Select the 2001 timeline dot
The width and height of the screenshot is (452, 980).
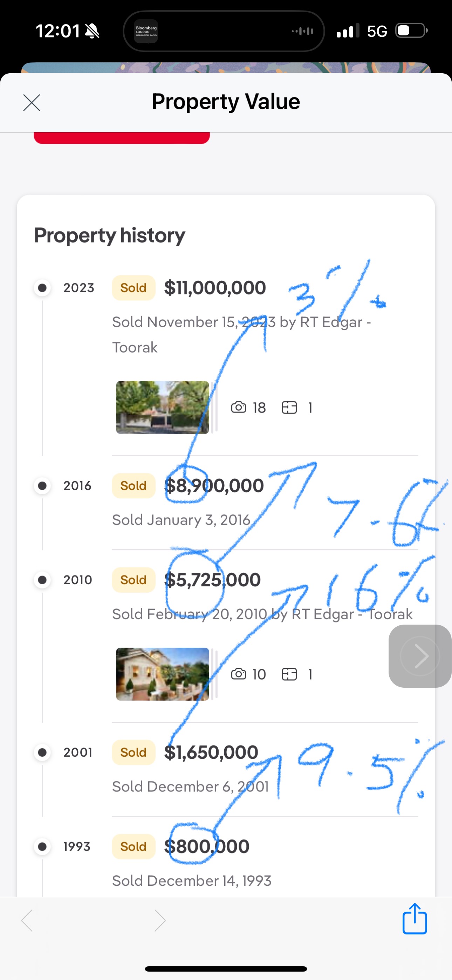(x=42, y=753)
